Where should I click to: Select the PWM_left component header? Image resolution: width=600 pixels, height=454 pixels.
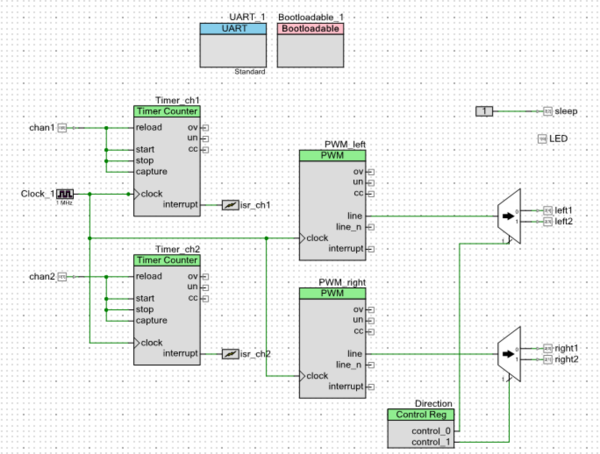point(332,155)
